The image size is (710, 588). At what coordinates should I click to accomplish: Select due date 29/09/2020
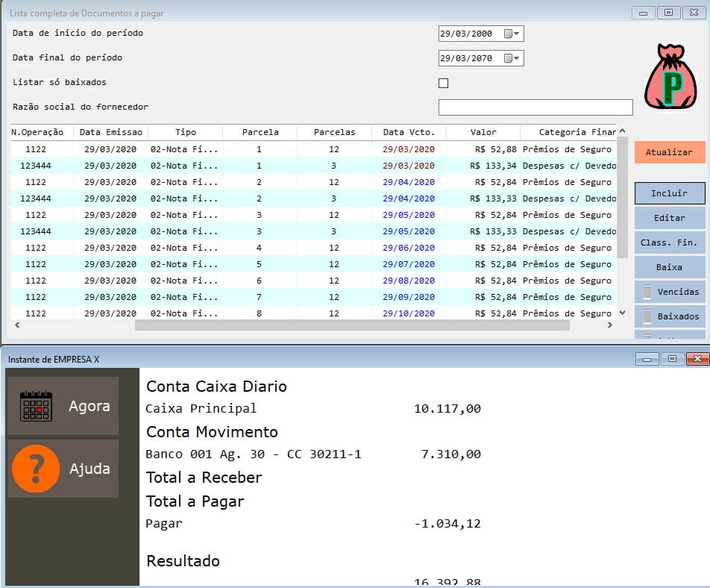pyautogui.click(x=409, y=297)
